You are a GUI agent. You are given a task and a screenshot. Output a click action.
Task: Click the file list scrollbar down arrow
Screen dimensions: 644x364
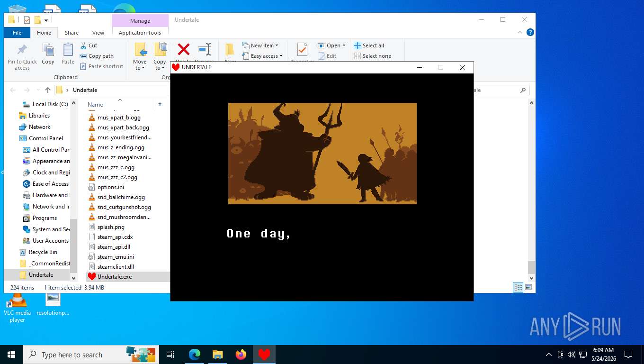[532, 278]
